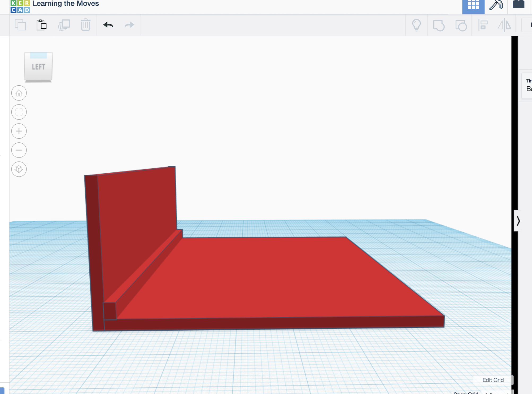Click the LEFT face of view cube

[38, 67]
